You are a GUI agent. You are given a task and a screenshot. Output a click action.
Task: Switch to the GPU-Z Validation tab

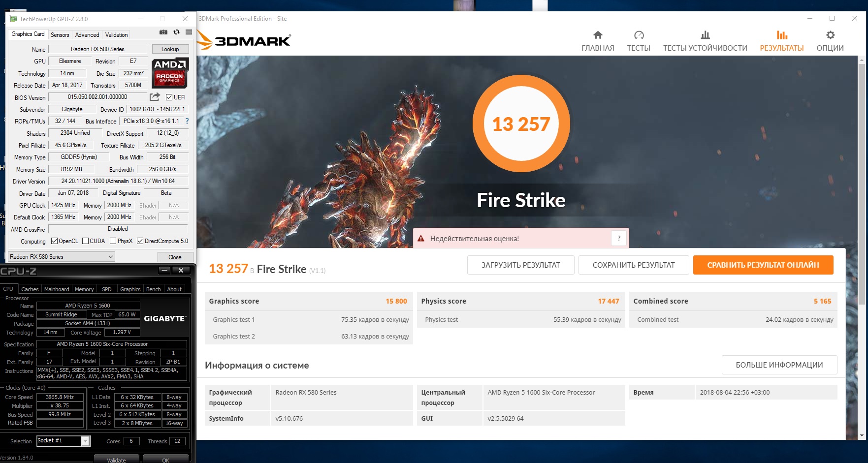(117, 35)
